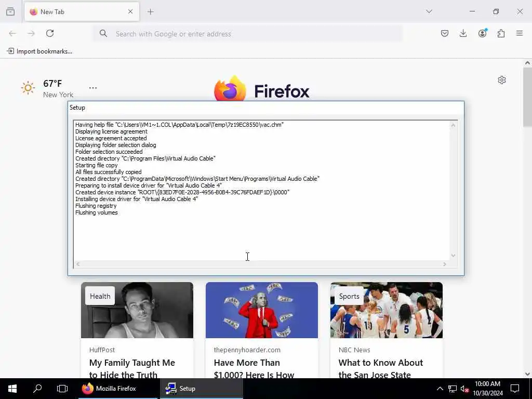The height and width of the screenshot is (399, 532).
Task: Open HuffPost Health story thumbnail
Action: pyautogui.click(x=137, y=310)
